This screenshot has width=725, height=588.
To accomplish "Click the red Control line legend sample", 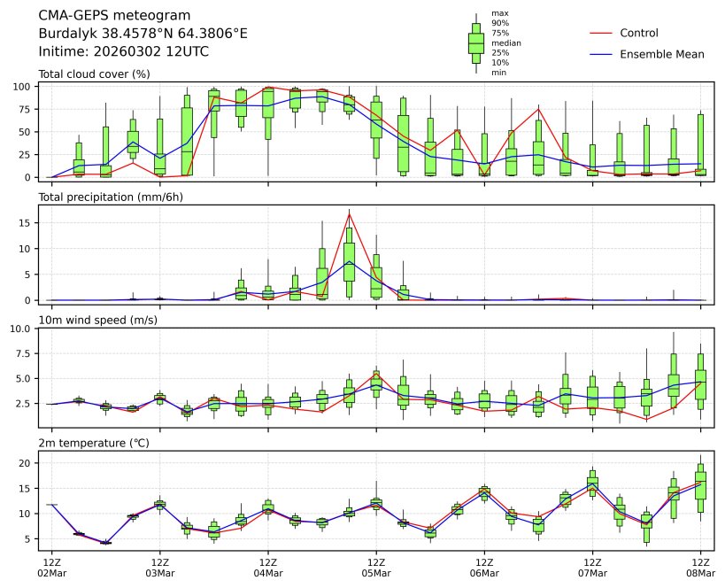I will tap(600, 34).
